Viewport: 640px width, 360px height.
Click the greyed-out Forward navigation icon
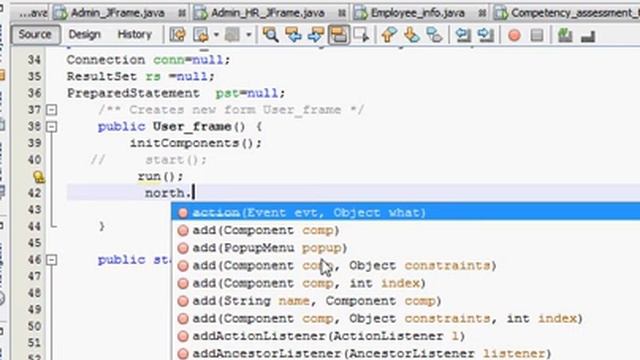coord(232,35)
